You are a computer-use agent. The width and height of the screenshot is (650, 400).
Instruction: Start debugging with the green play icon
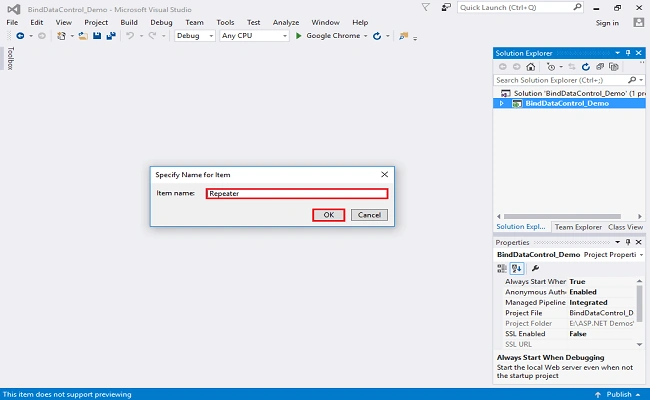point(298,36)
